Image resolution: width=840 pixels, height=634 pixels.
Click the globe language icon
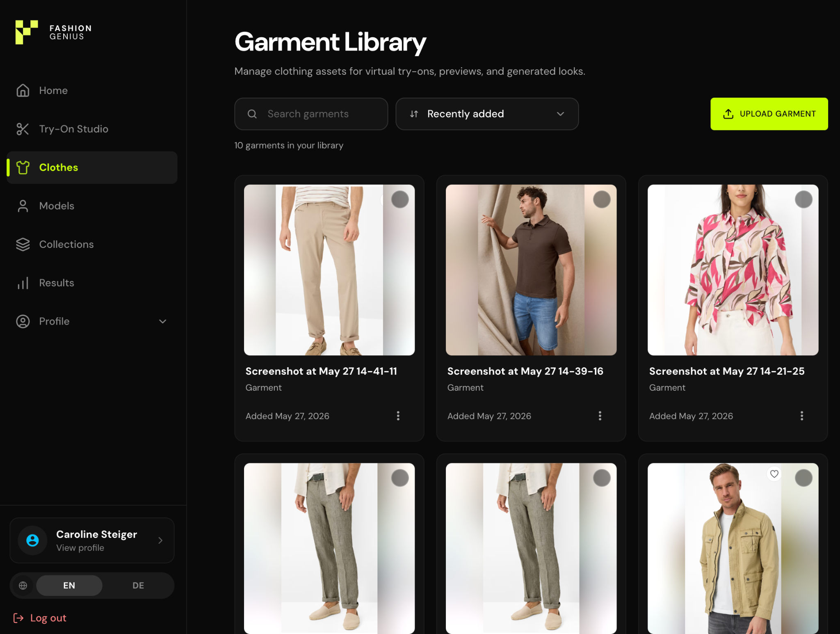click(x=23, y=586)
